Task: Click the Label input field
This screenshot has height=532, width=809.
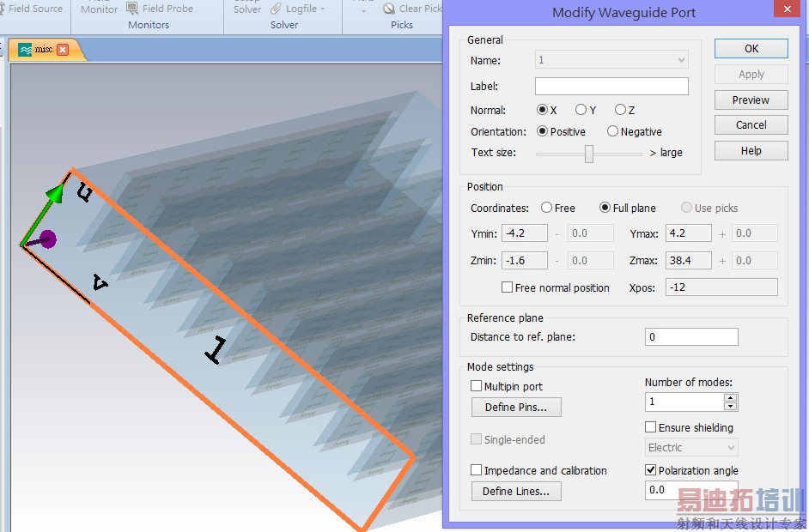Action: 611,86
